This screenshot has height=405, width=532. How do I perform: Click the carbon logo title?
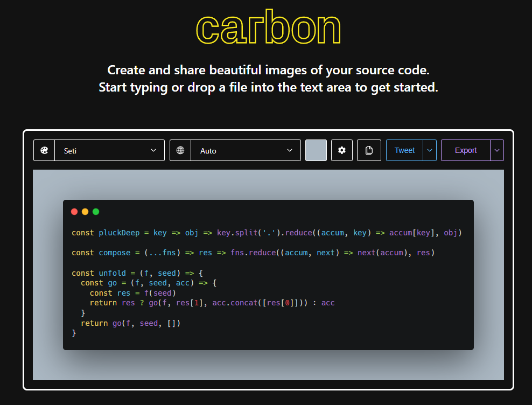(x=268, y=27)
